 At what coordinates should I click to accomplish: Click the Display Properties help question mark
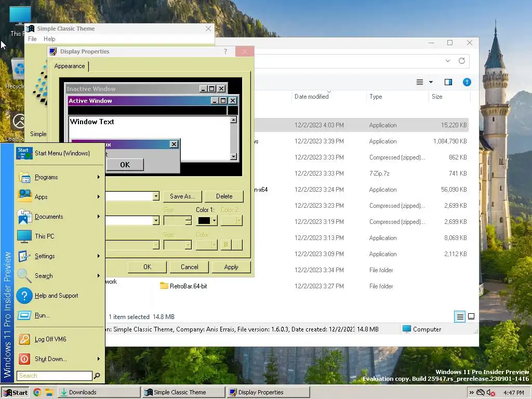coord(225,51)
